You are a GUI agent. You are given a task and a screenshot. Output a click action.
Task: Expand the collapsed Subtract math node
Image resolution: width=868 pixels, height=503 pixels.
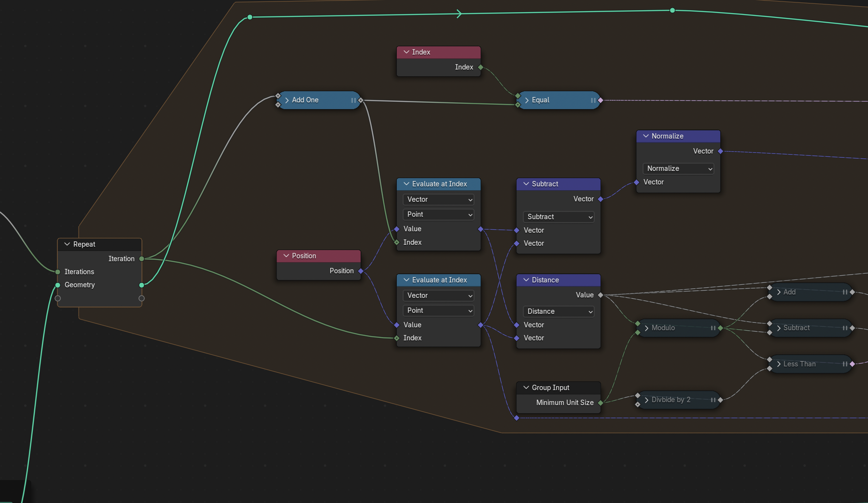click(x=778, y=328)
